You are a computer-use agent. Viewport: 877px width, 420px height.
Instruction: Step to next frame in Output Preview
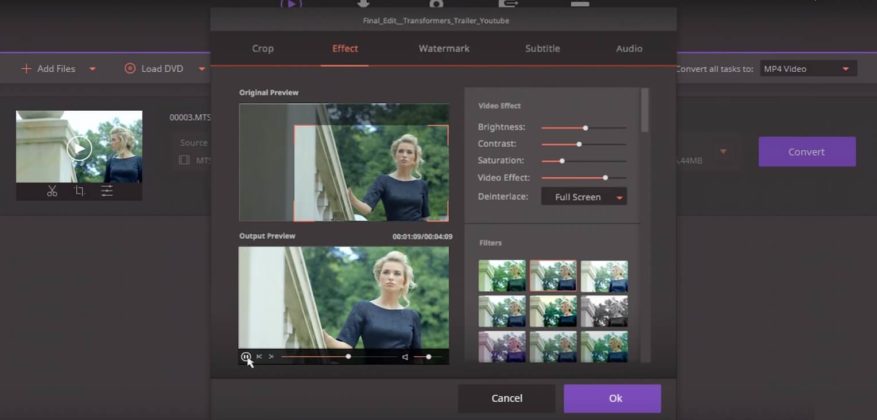pyautogui.click(x=271, y=357)
